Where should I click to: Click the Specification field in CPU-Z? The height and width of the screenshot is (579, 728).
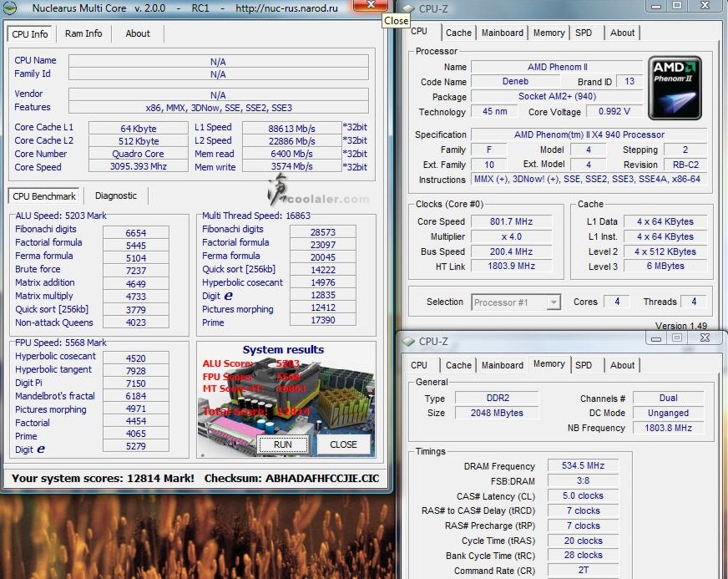click(589, 135)
